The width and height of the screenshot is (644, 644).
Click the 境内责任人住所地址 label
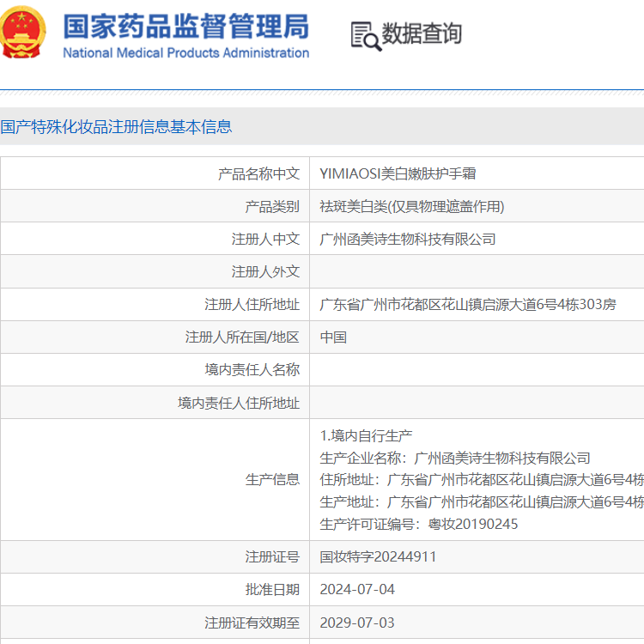(x=238, y=403)
